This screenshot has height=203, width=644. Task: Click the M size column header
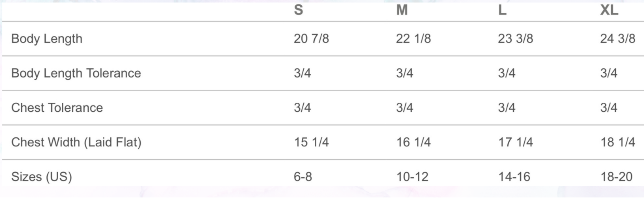(402, 10)
